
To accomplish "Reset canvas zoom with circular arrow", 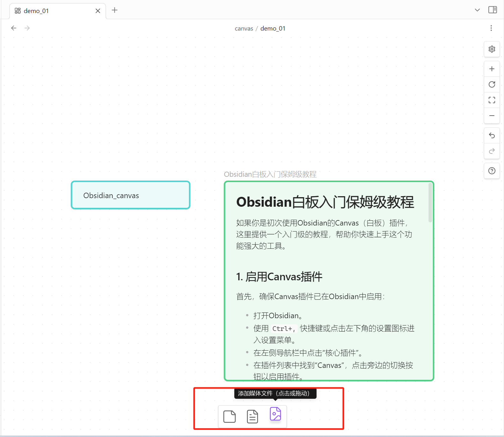I will [x=492, y=84].
